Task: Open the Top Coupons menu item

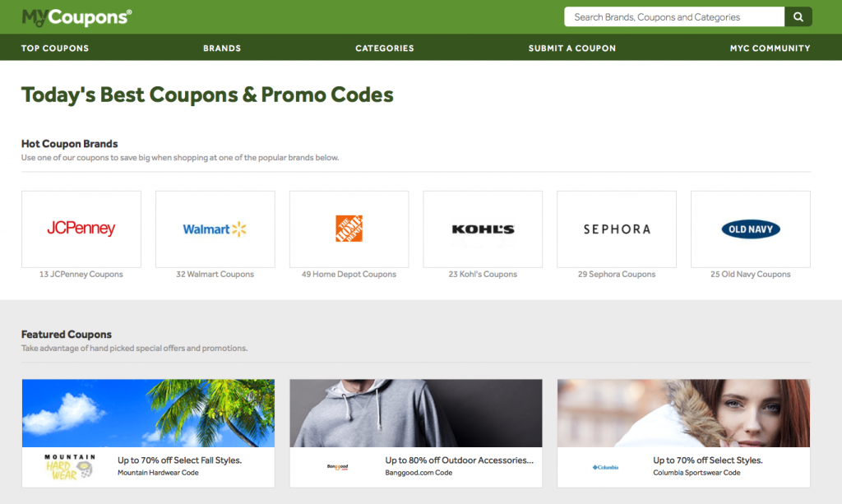Action: pos(55,48)
